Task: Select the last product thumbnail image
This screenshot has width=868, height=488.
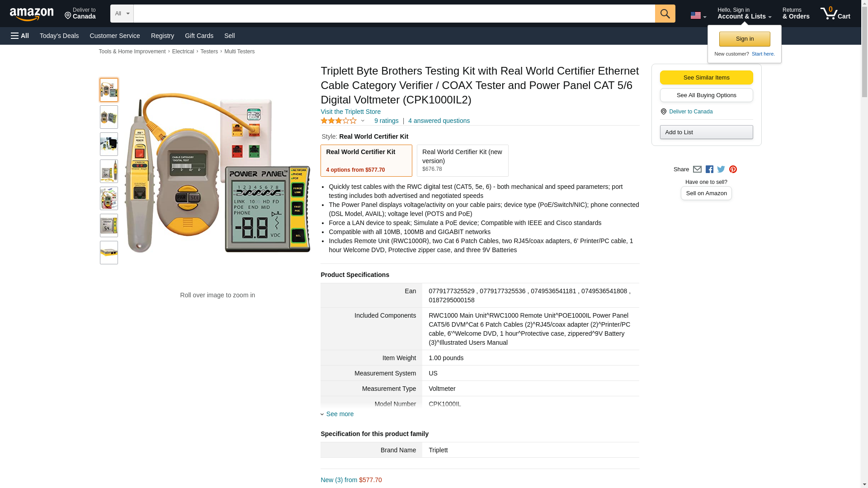Action: pyautogui.click(x=108, y=253)
